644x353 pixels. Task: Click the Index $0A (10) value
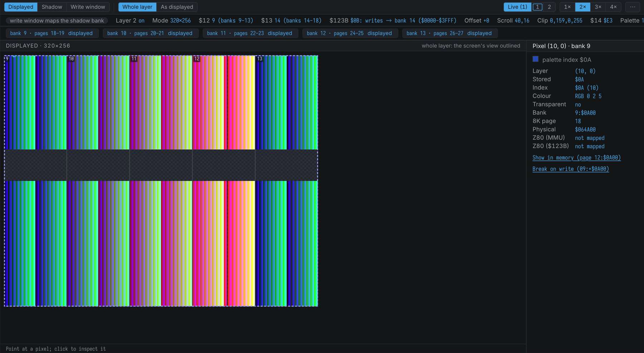coord(587,88)
